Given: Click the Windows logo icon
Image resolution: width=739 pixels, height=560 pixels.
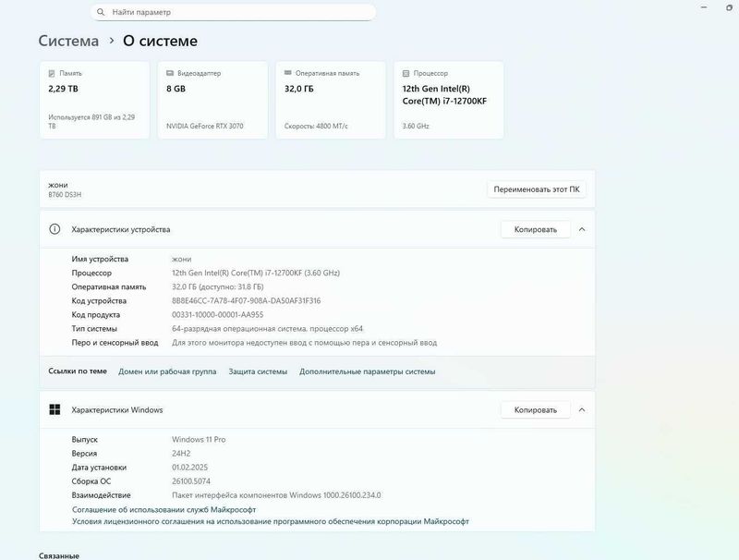Looking at the screenshot, I should (55, 409).
